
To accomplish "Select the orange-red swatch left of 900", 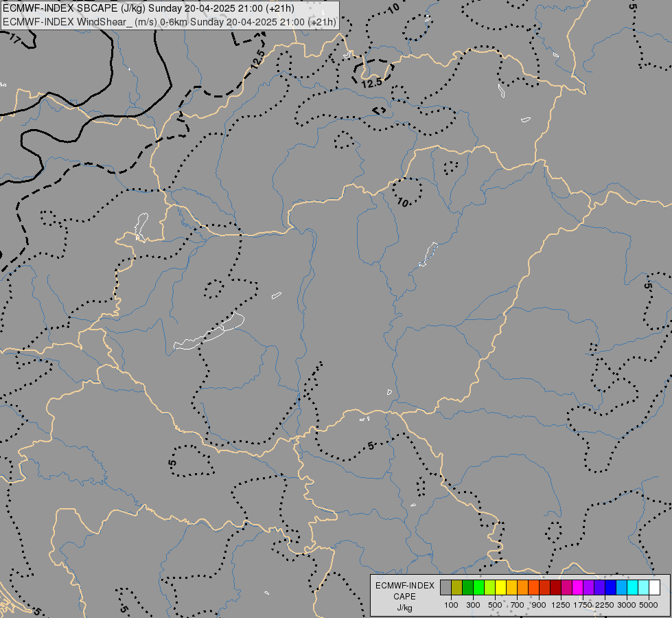I will 533,587.
